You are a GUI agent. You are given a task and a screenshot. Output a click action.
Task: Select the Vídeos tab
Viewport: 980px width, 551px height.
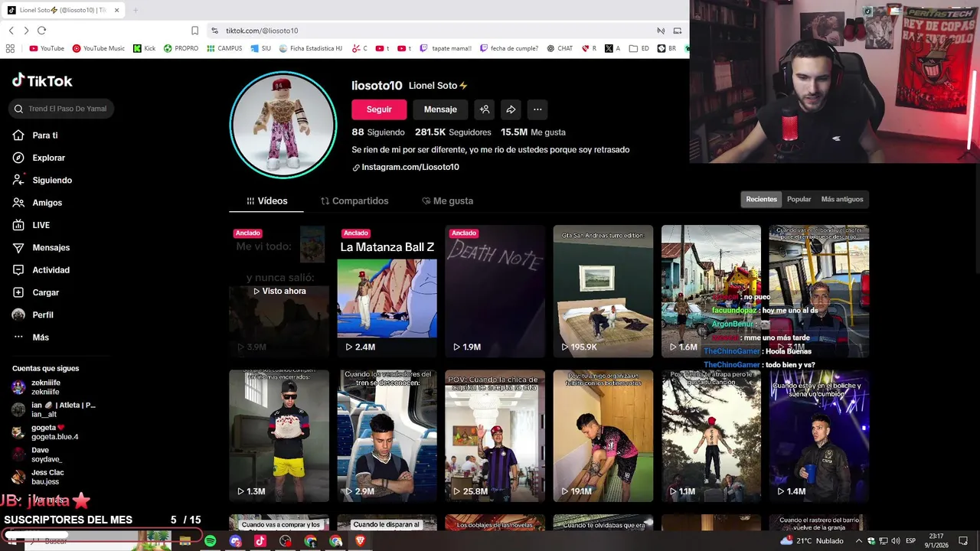tap(266, 201)
